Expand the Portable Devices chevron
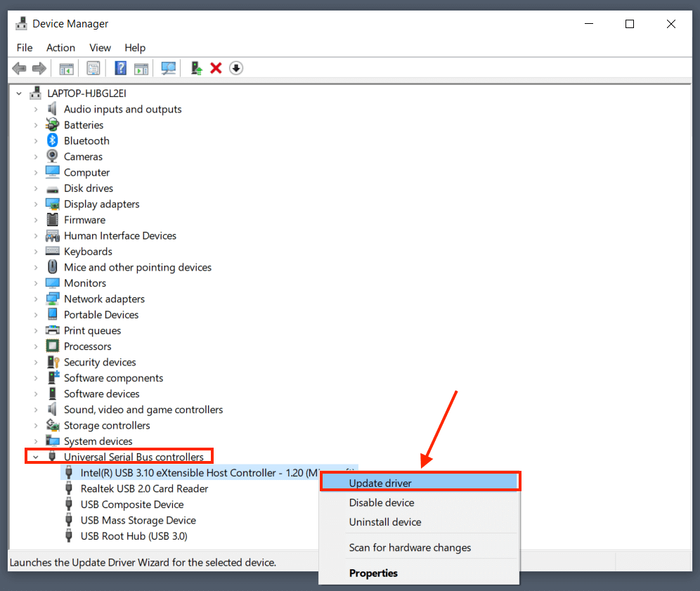 [x=36, y=315]
